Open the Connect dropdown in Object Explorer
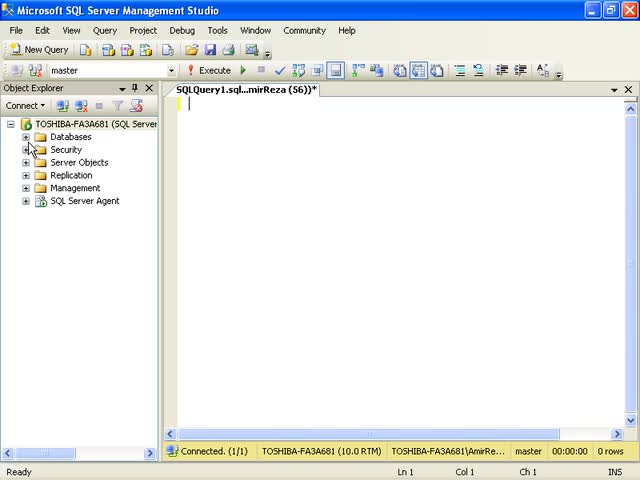 point(25,106)
